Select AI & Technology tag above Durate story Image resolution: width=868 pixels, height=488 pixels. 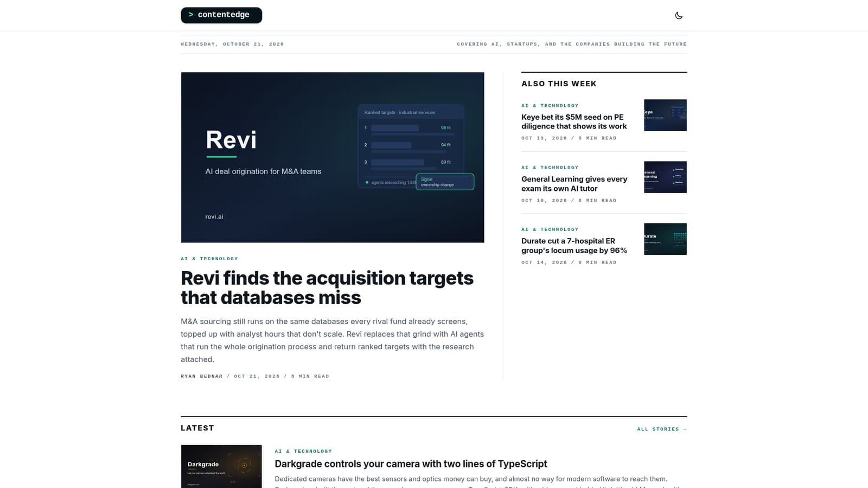(x=550, y=229)
